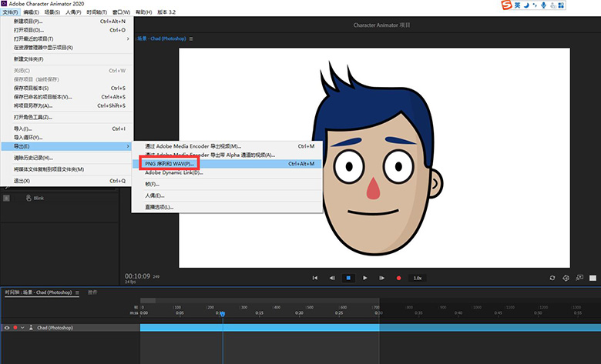
Task: Click the white background toggle square
Action: pos(593,278)
